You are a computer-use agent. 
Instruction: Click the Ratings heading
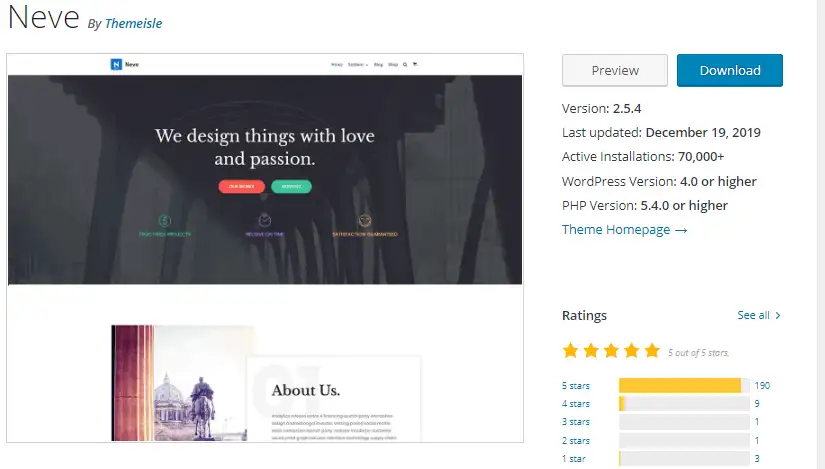point(584,315)
